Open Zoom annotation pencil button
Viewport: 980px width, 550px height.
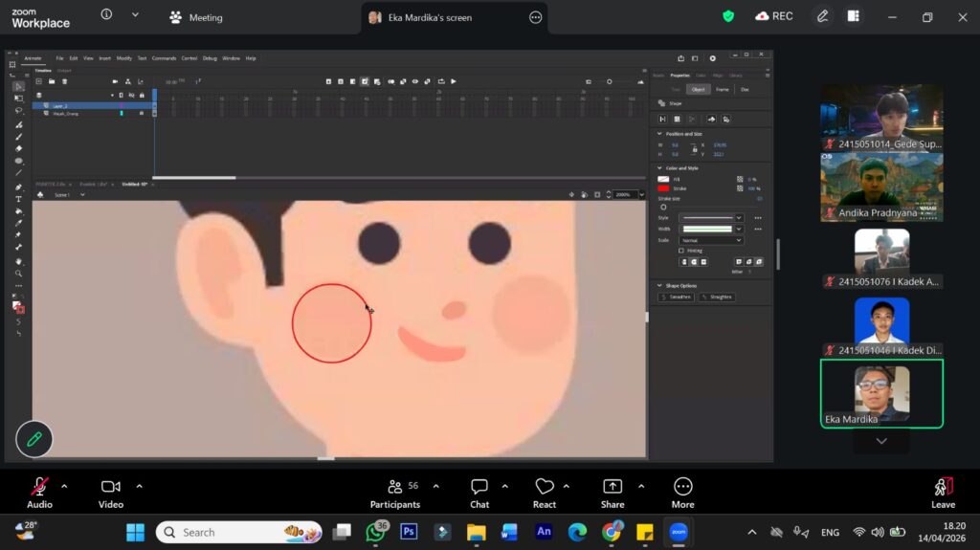pos(34,439)
